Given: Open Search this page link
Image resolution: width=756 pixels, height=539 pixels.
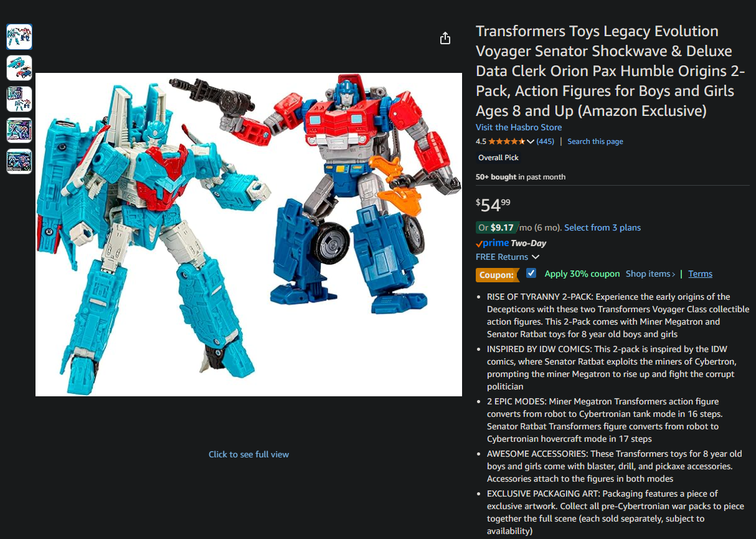Looking at the screenshot, I should pos(595,141).
